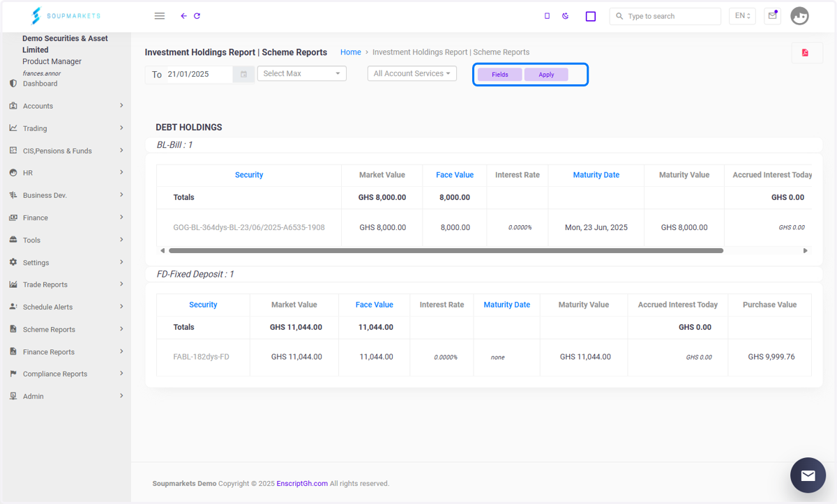Screen dimensions: 837x504
Task: Open the All Account Services dropdown
Action: point(412,73)
